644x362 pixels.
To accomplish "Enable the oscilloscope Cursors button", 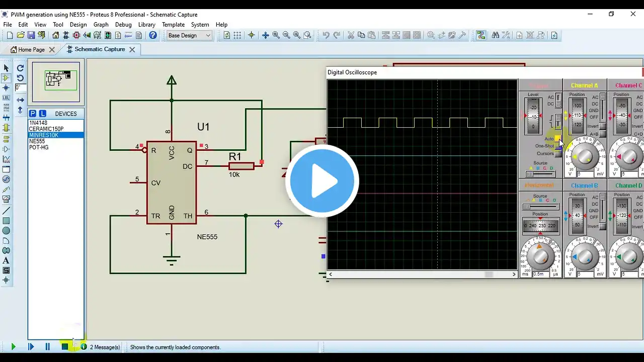I will pyautogui.click(x=558, y=154).
